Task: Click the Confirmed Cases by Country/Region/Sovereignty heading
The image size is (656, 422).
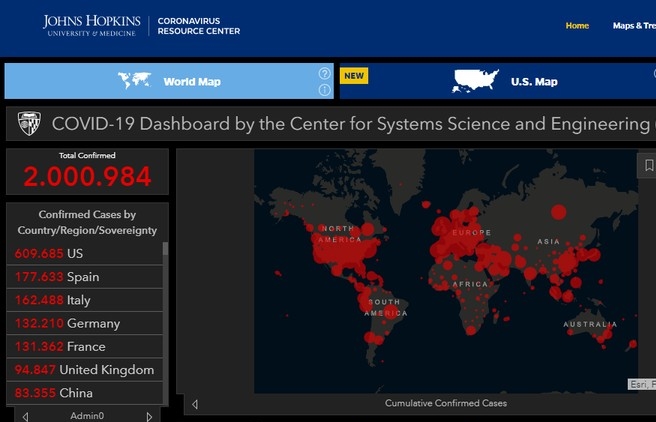Action: click(87, 222)
